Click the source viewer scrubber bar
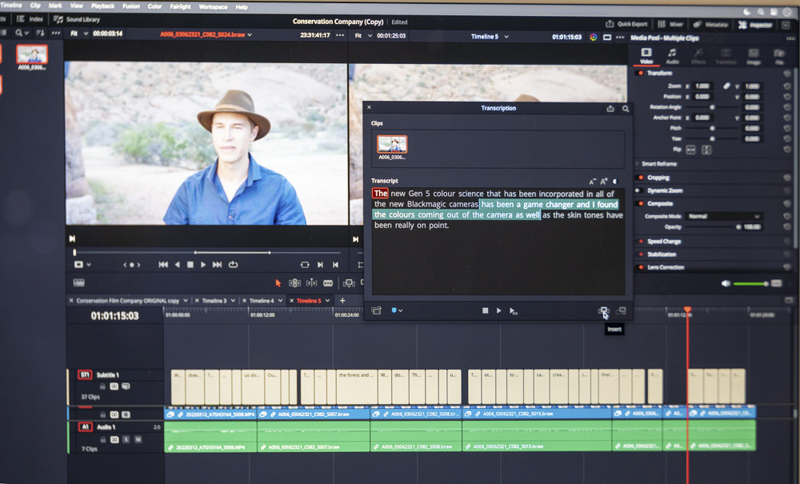 [208, 252]
